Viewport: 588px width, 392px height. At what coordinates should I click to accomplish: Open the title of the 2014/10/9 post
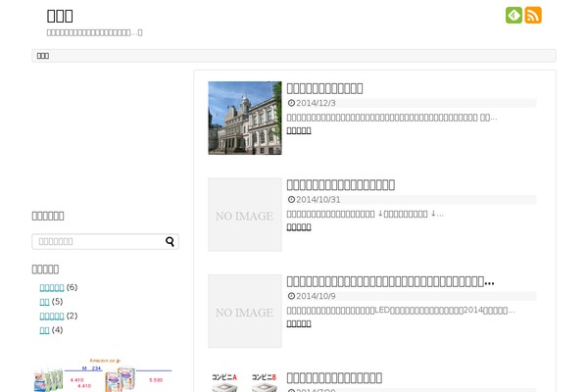(x=390, y=281)
